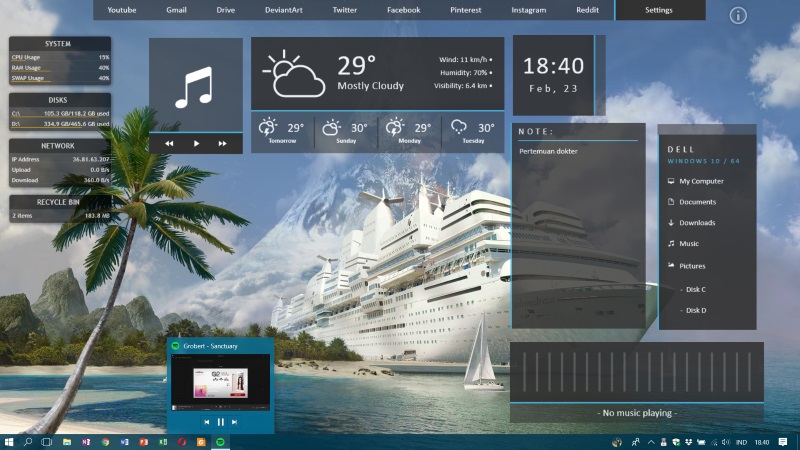This screenshot has width=800, height=450.
Task: Select Monday's weather forecast icon
Action: point(394,127)
